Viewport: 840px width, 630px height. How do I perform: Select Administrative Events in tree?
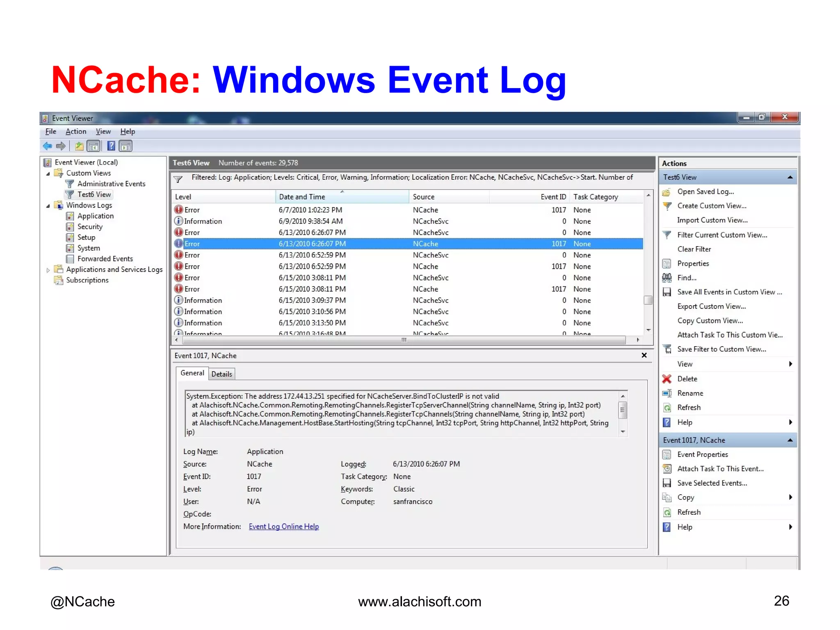[x=111, y=184]
